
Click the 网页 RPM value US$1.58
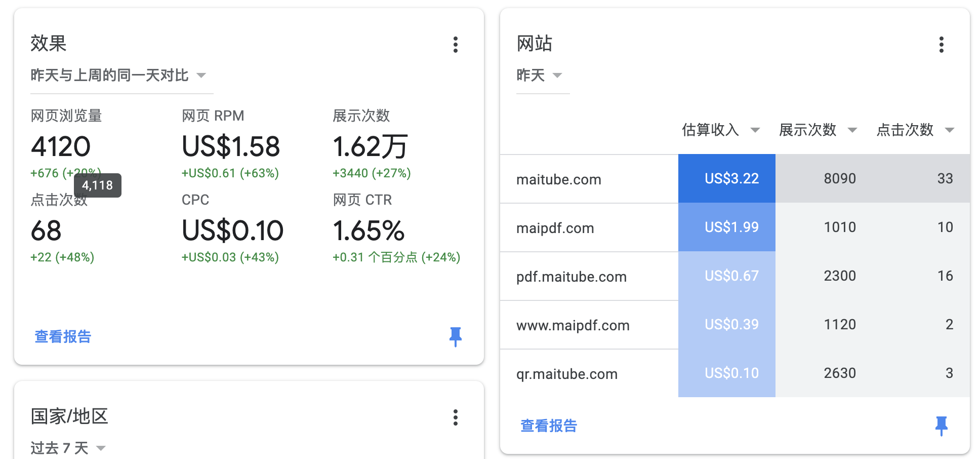point(231,147)
